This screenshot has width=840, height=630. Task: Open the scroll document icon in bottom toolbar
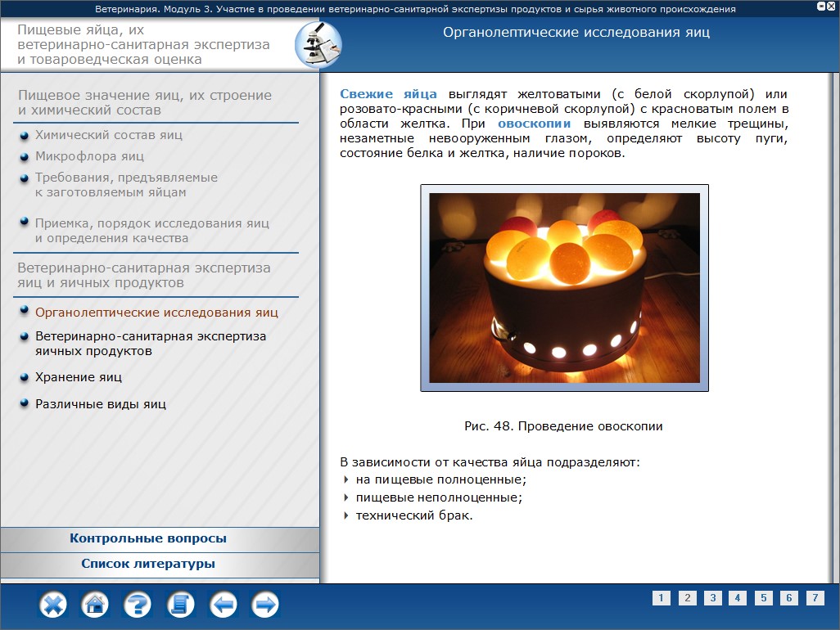(x=180, y=605)
